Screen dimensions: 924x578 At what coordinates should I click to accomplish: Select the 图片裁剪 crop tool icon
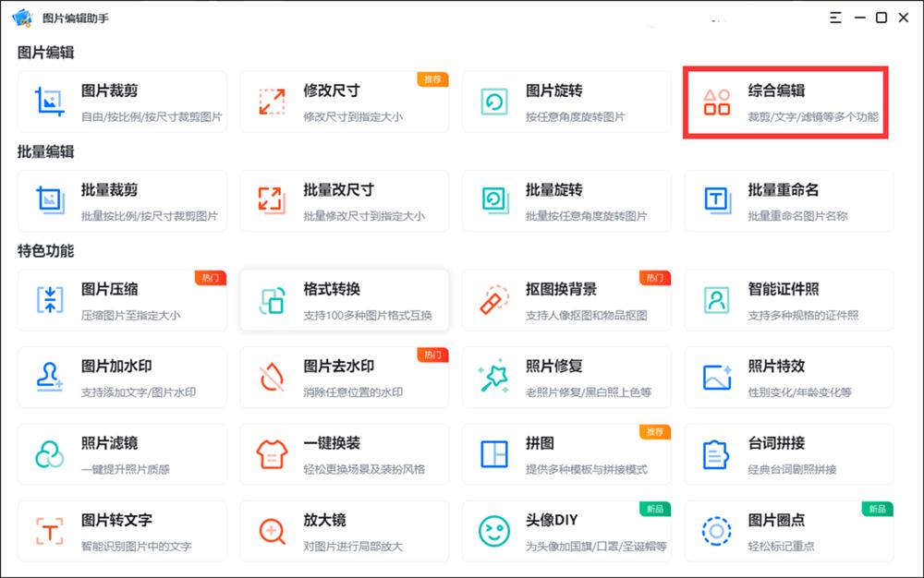point(49,102)
